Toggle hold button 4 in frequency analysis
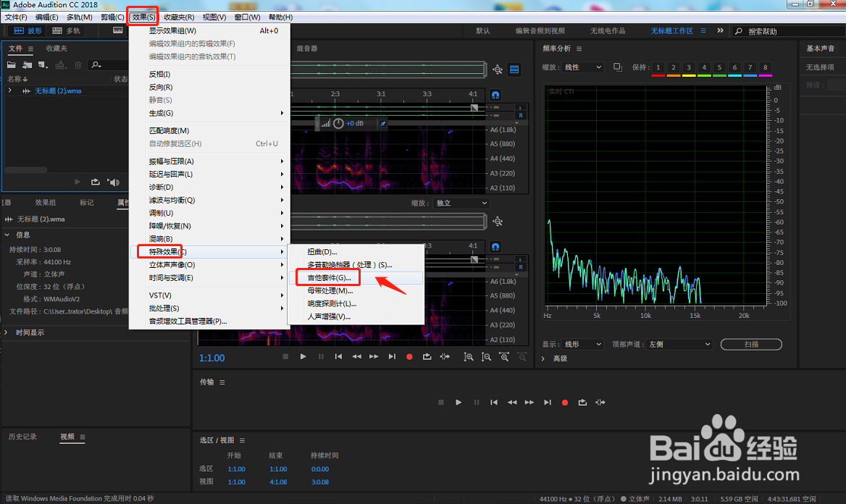Screen dimensions: 846x504 coord(704,67)
